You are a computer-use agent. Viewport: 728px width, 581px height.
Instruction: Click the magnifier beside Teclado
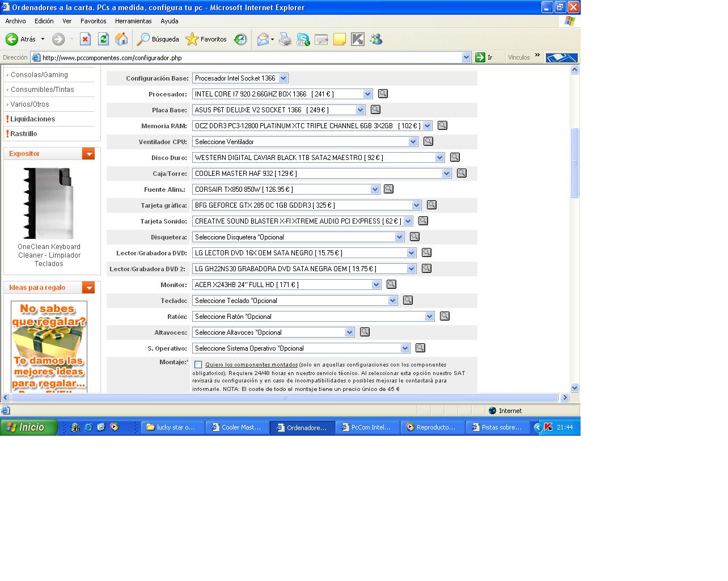coord(408,300)
